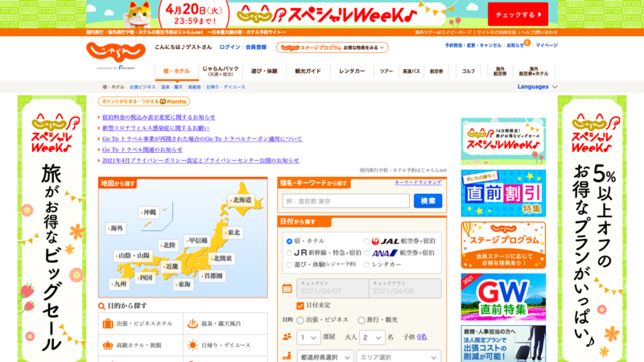The height and width of the screenshot is (362, 644).
Task: Click the magnifier icon by 目的から探す
Action: tap(101, 306)
